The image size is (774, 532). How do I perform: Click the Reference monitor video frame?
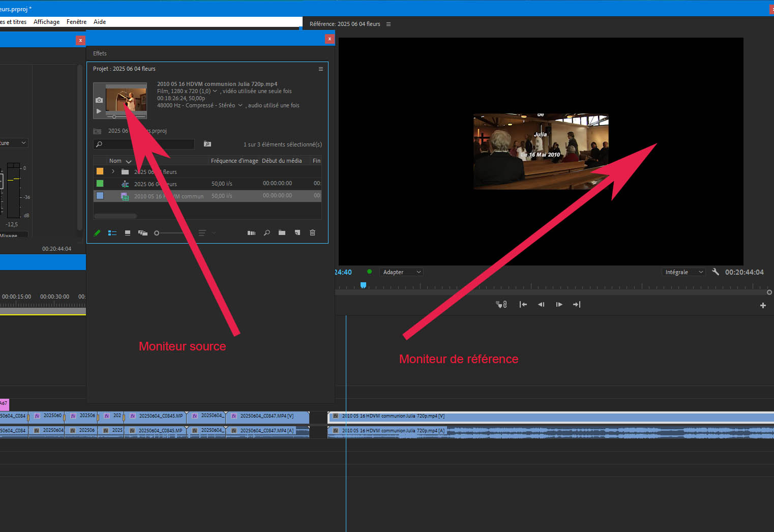pyautogui.click(x=541, y=152)
